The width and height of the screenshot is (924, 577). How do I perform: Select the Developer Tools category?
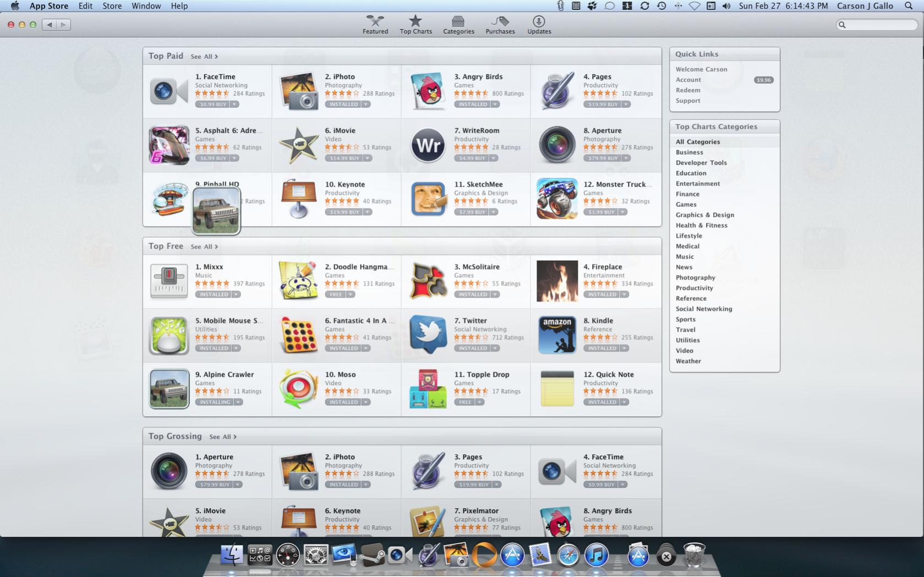(701, 163)
